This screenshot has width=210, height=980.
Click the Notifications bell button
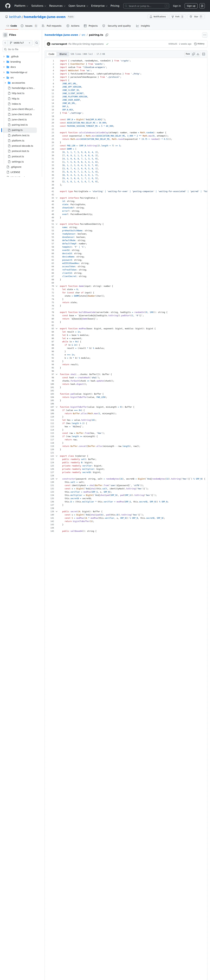158,17
